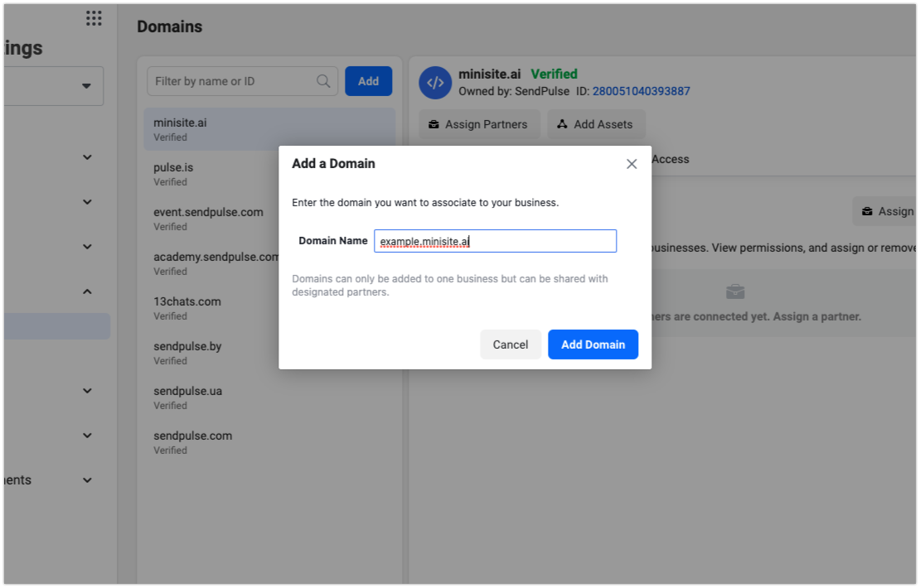Expand the sidebar chevron just below the highlighted item
Screen dimensions: 920x588
(87, 390)
